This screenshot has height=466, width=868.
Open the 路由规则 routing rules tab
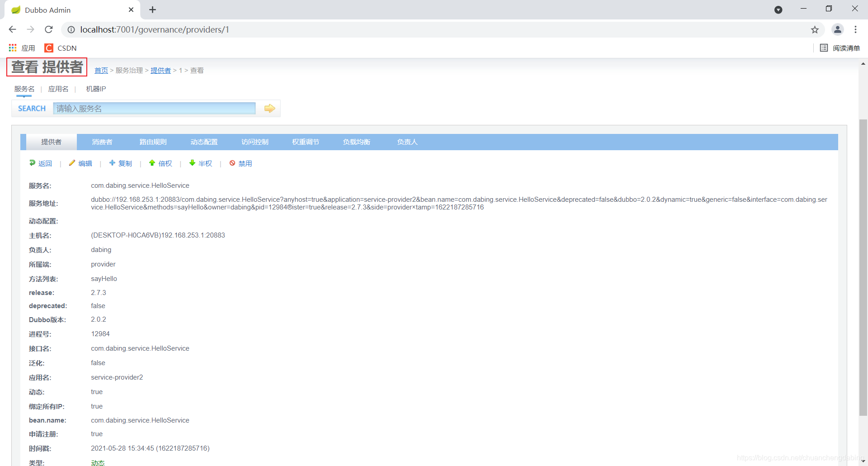153,142
